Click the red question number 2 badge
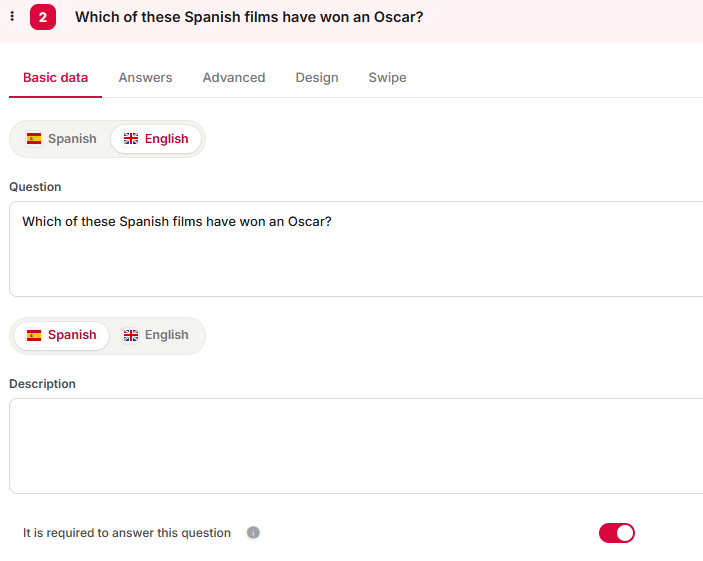The image size is (703, 561). tap(43, 17)
